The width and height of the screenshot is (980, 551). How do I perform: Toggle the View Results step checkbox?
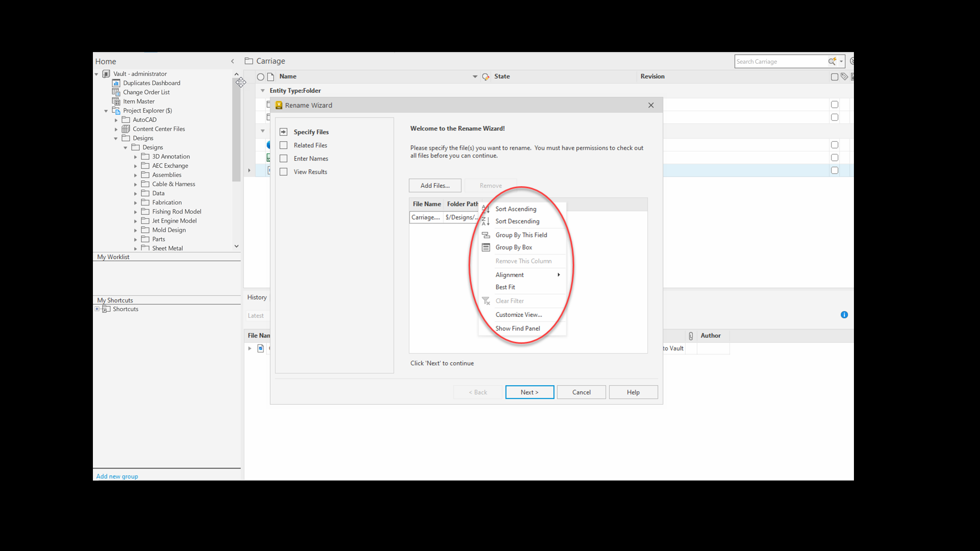[284, 172]
